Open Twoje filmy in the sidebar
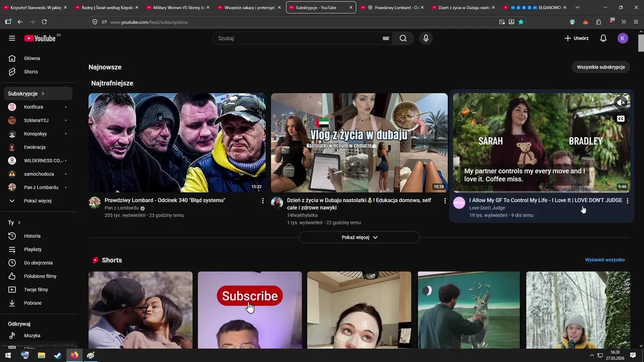The width and height of the screenshot is (644, 362). (x=39, y=290)
